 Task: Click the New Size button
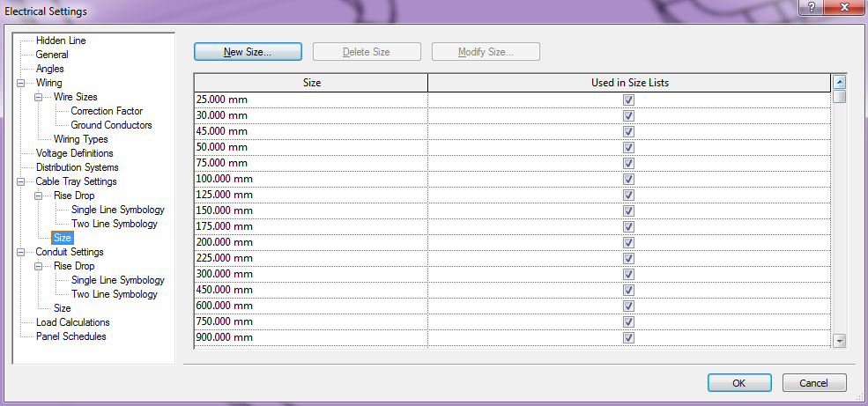coord(248,52)
